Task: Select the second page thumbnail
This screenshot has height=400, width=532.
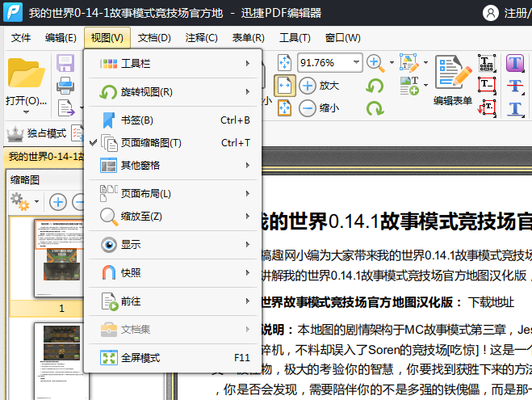Action: click(x=61, y=361)
